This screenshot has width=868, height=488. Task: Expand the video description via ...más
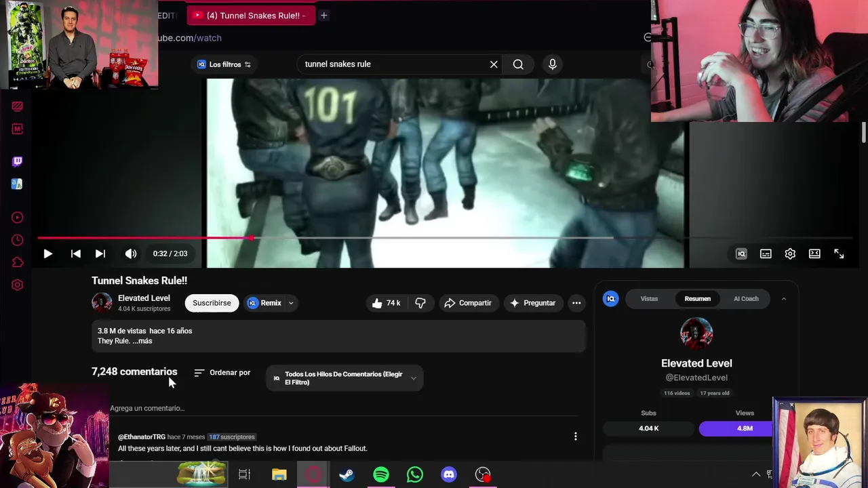[x=142, y=341]
